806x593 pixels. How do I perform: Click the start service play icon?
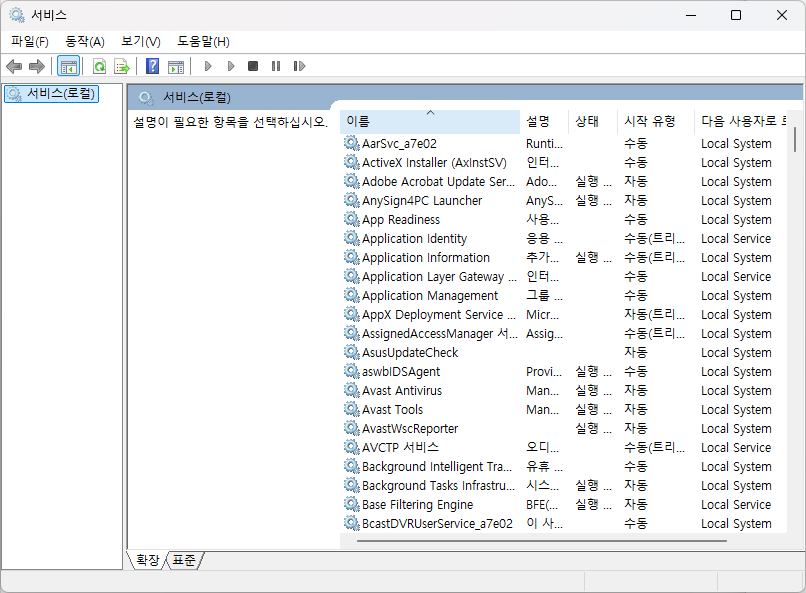tap(208, 66)
